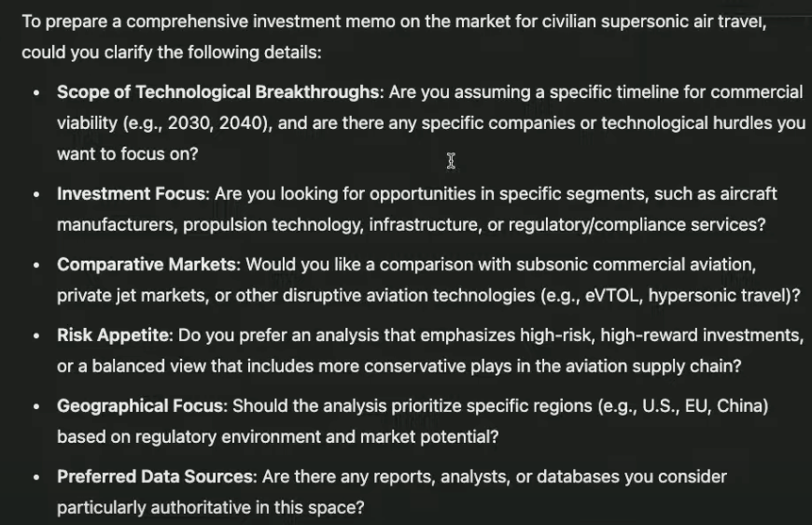812x525 pixels.
Task: Click the bullet point beside Investment Focus
Action: pos(36,195)
